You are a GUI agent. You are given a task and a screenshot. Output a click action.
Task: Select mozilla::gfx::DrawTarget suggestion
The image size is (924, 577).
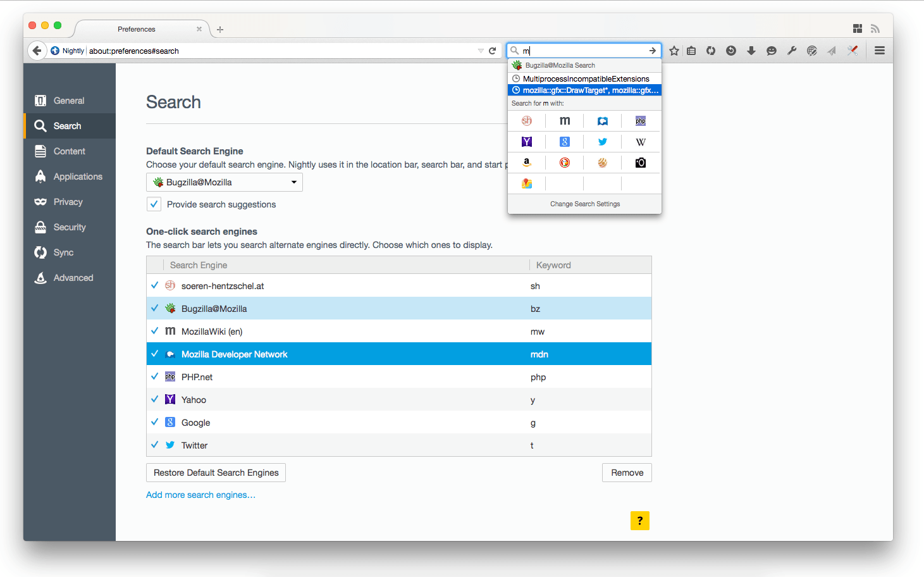[x=585, y=90]
